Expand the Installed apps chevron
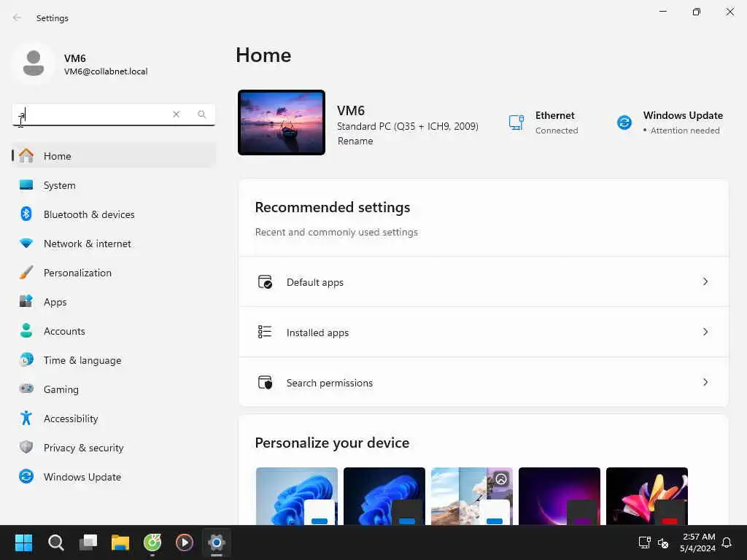Image resolution: width=747 pixels, height=560 pixels. (705, 332)
